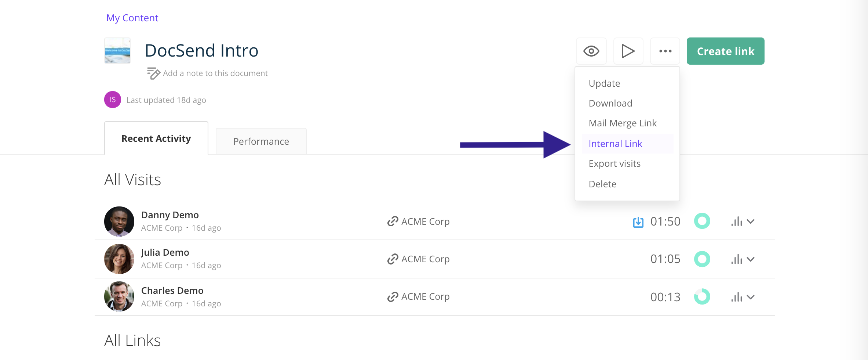Click the link icon in Charles Demo's row
This screenshot has width=868, height=360.
coord(393,296)
